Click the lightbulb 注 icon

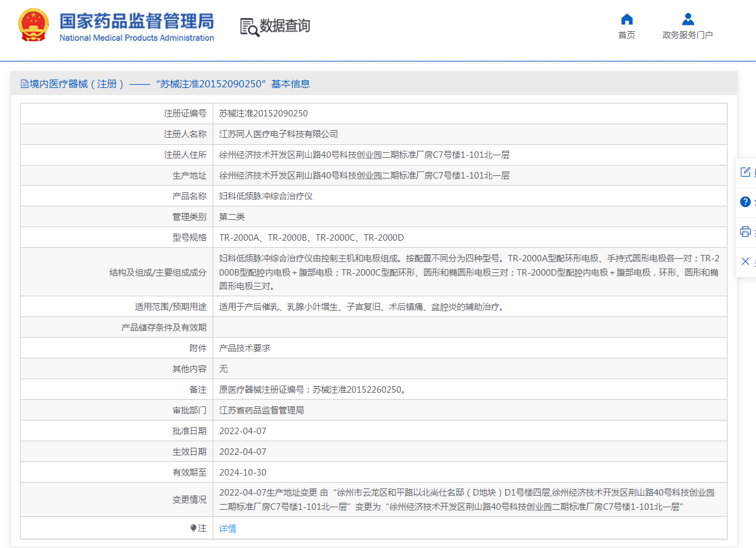[193, 528]
